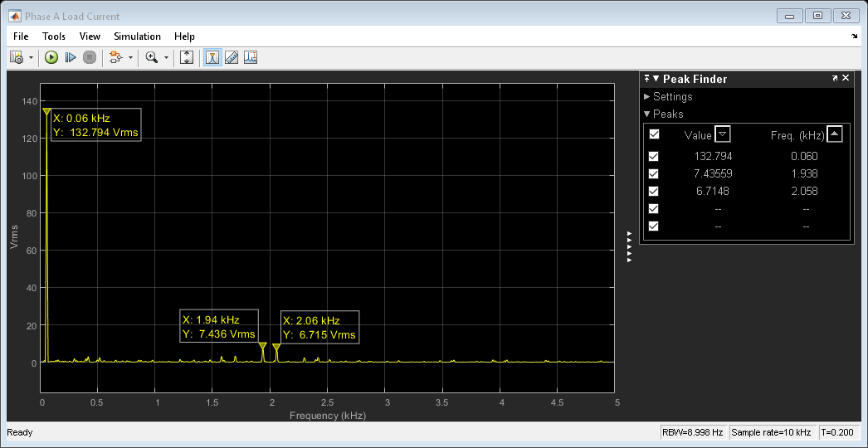Viewport: 868px width, 448px height.
Task: Stop the simulation using gray stop button
Action: (90, 57)
